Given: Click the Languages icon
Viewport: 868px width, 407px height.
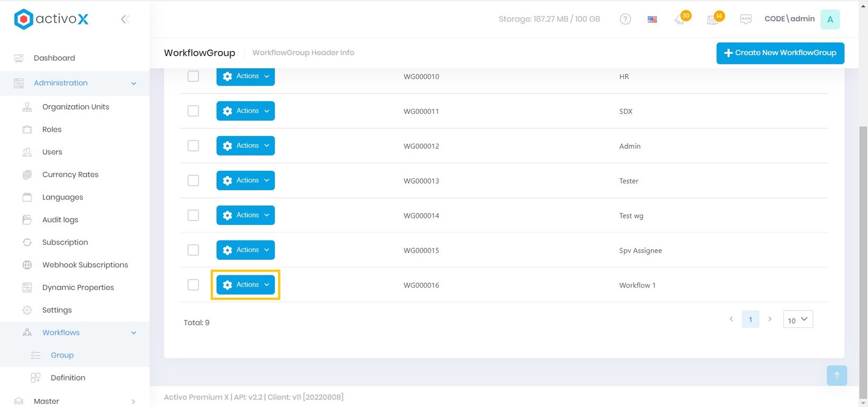Looking at the screenshot, I should tap(27, 197).
